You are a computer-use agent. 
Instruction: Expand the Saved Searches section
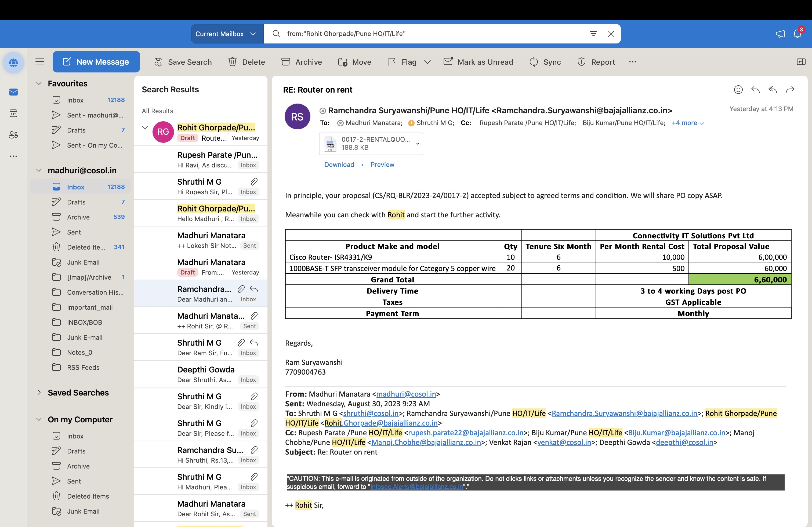(39, 392)
